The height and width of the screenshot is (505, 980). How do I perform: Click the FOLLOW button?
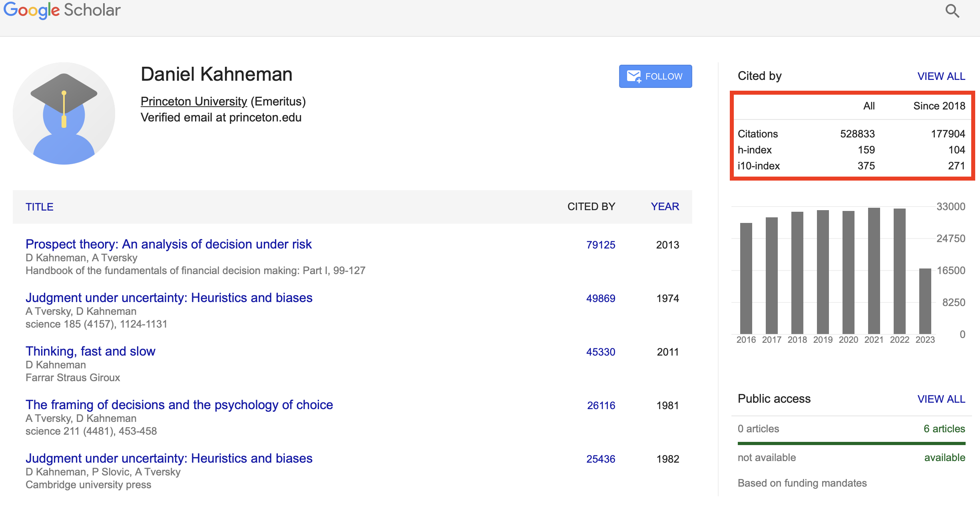click(x=655, y=76)
